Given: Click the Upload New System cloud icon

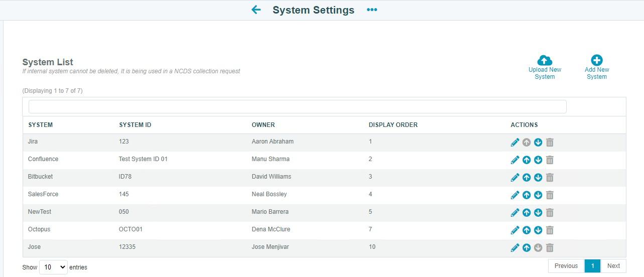Looking at the screenshot, I should pos(545,60).
